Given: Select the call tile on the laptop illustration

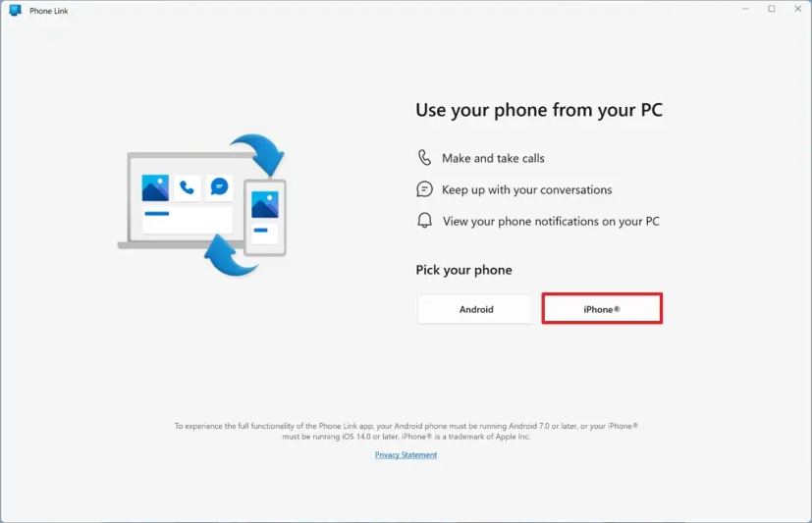Looking at the screenshot, I should coord(187,187).
